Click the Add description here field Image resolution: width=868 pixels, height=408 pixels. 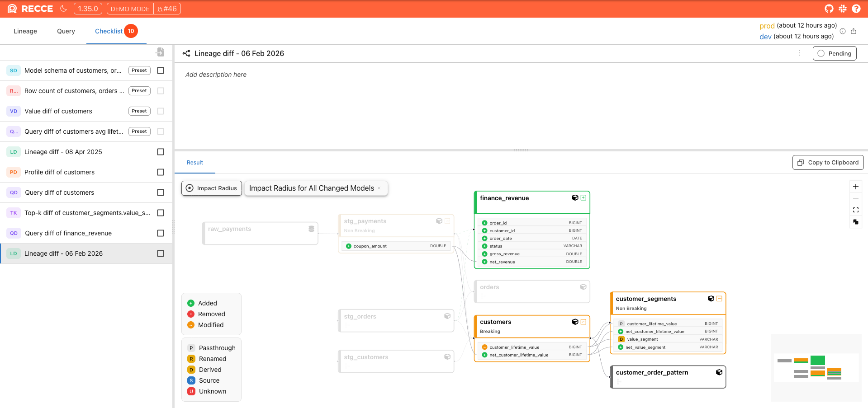pos(216,75)
